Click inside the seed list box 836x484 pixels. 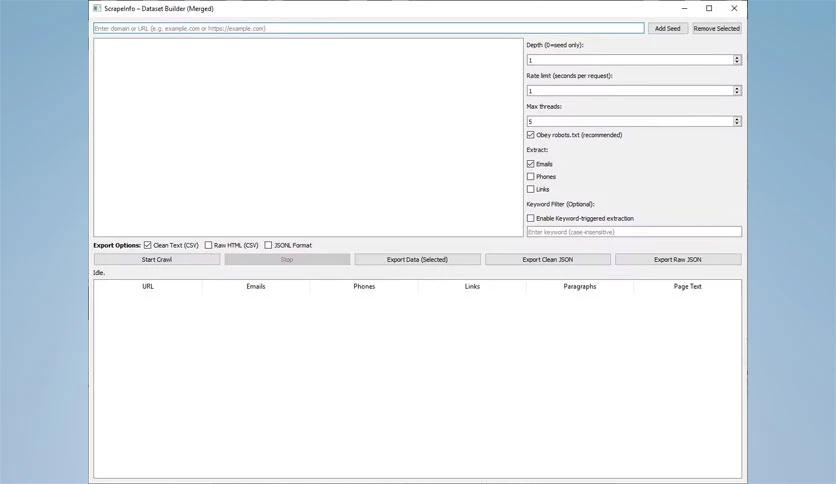click(x=308, y=137)
